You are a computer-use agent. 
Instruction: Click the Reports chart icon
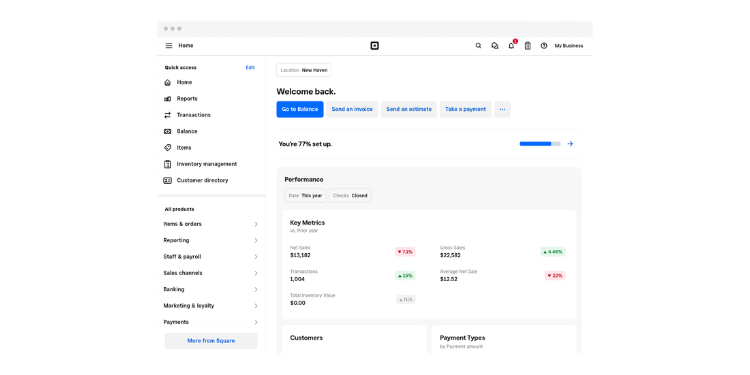click(167, 99)
